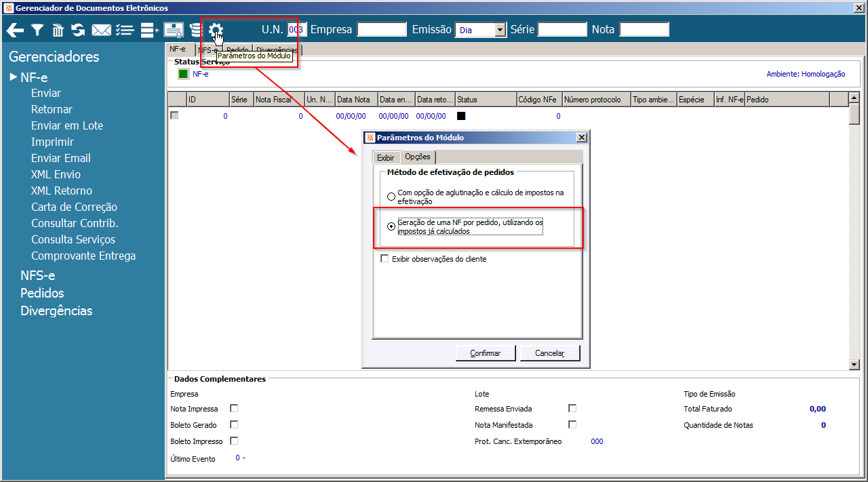The height and width of the screenshot is (482, 868).
Task: Open Parâmetros do Módulo gear icon
Action: tap(216, 30)
